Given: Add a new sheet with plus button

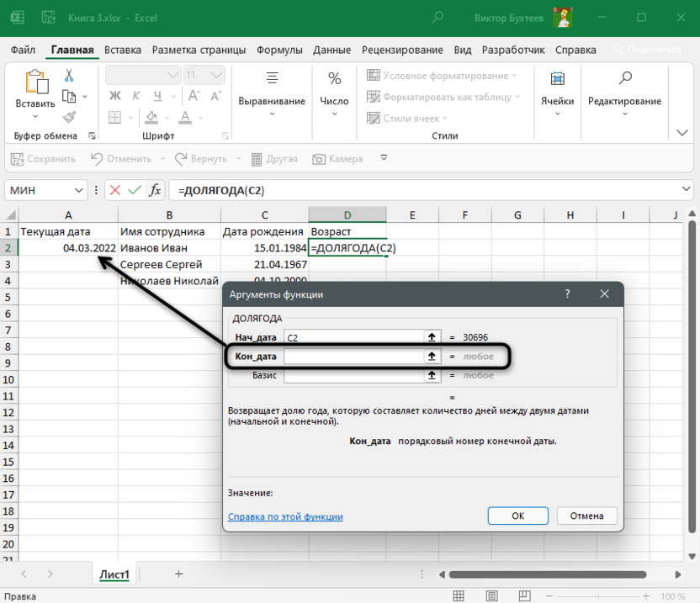Looking at the screenshot, I should (178, 574).
